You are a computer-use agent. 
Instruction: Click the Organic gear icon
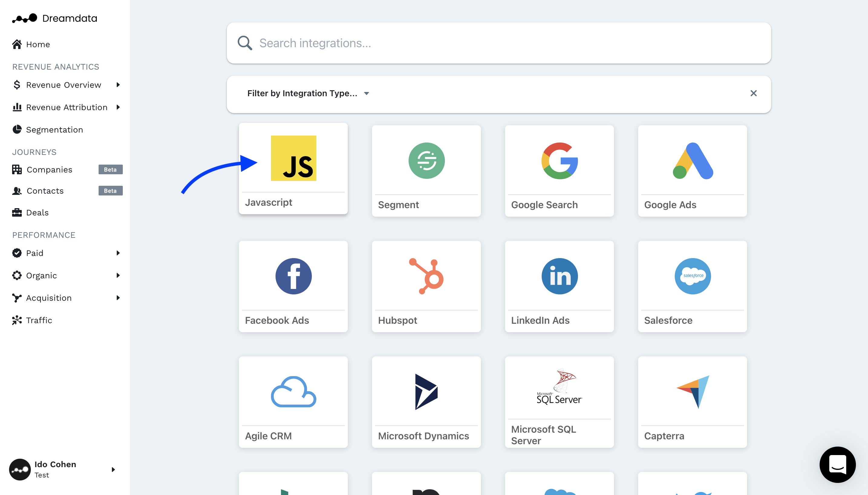click(17, 275)
